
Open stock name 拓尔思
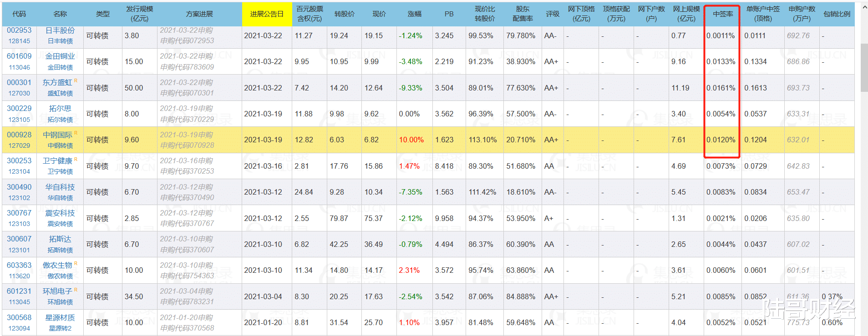(x=60, y=109)
